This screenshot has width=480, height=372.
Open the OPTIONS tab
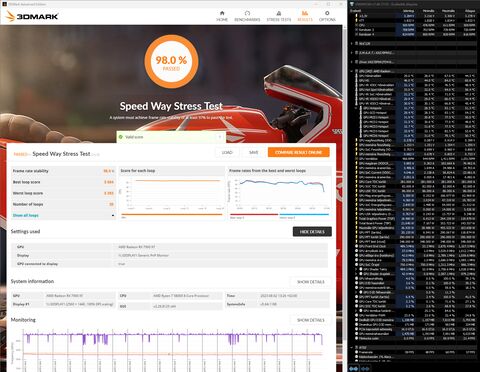tap(327, 16)
